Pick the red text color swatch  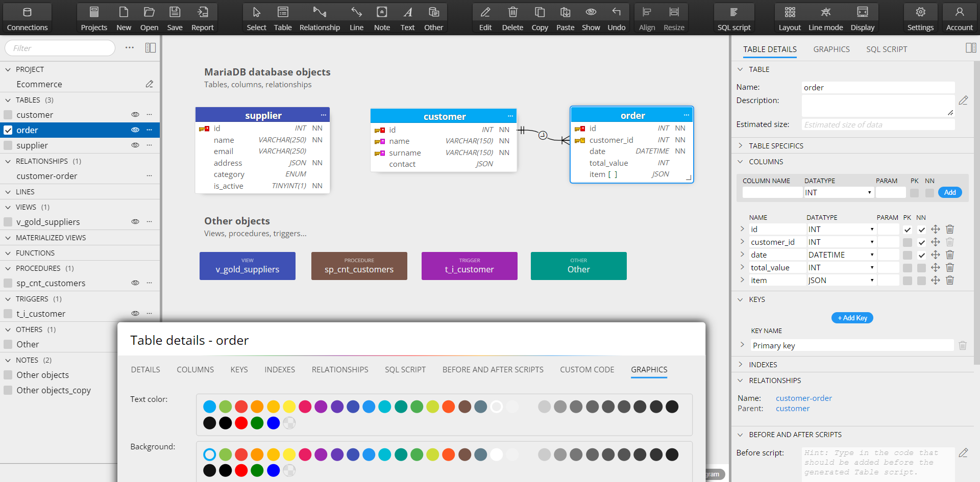(x=241, y=407)
